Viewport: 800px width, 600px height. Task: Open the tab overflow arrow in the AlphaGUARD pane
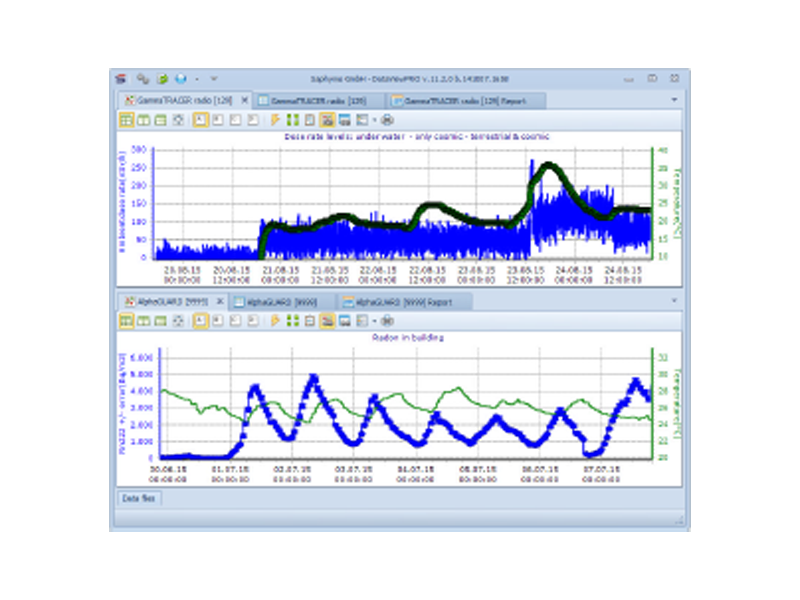672,299
